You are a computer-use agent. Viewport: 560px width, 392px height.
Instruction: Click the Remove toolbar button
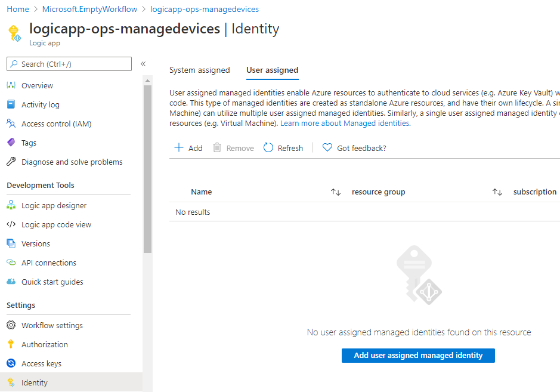[233, 148]
